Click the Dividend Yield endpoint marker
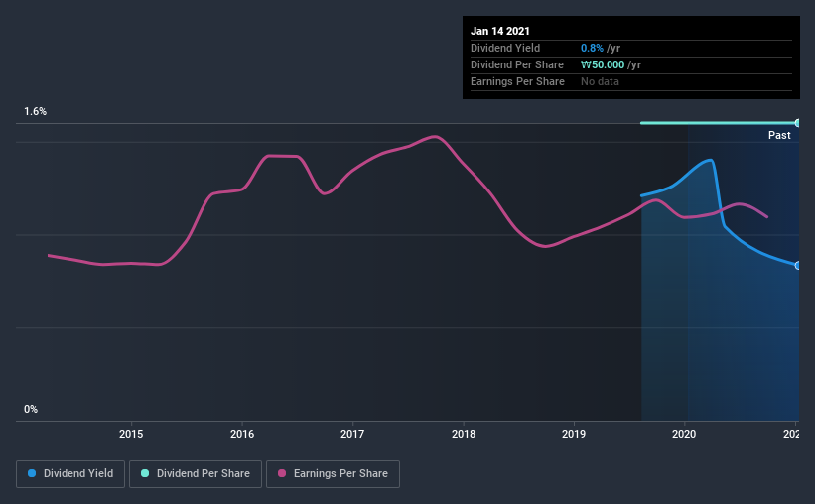Image resolution: width=815 pixels, height=504 pixels. (797, 266)
